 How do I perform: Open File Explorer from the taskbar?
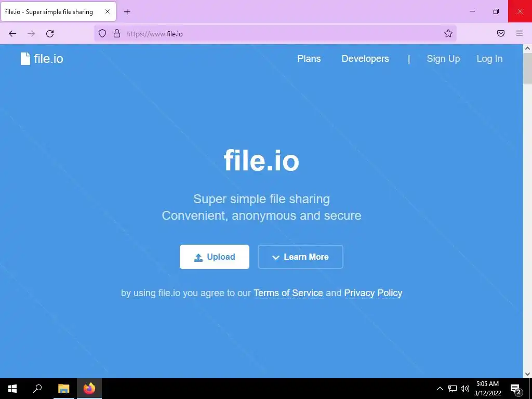(x=63, y=389)
